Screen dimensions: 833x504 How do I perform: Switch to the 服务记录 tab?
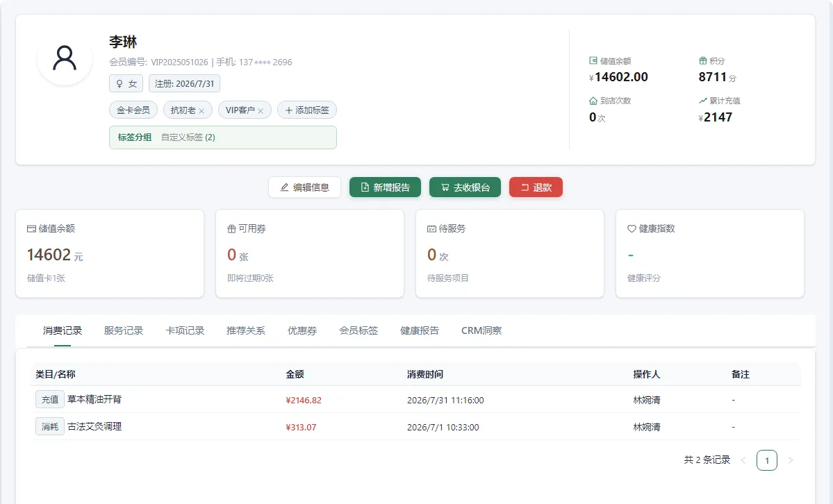pos(124,331)
